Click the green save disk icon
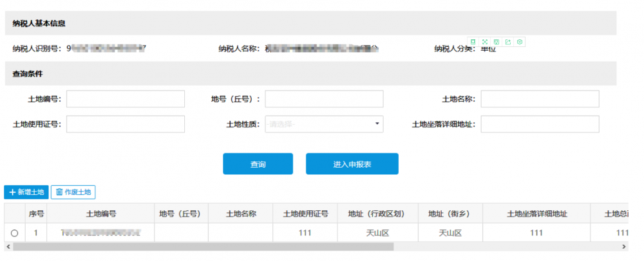Viewport: 644px width, 261px height. [x=496, y=42]
